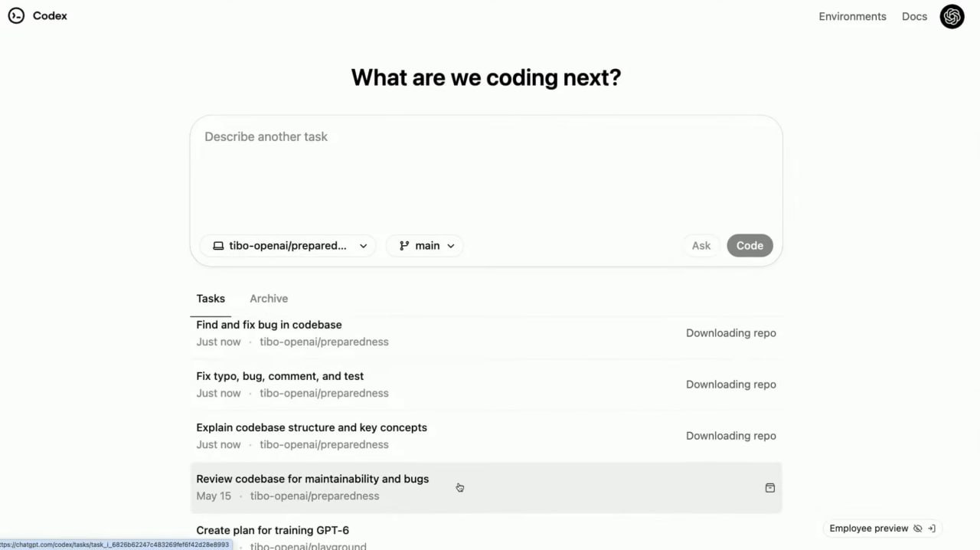Switch to the Archive tab
The image size is (980, 550).
point(269,299)
